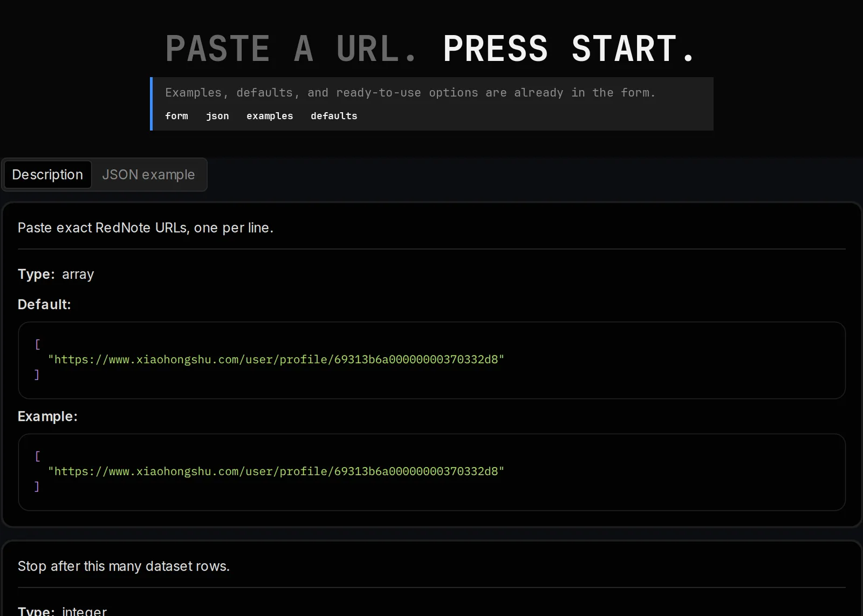Image resolution: width=863 pixels, height=616 pixels.
Task: Select the 'json' tag in banner
Action: (x=217, y=116)
